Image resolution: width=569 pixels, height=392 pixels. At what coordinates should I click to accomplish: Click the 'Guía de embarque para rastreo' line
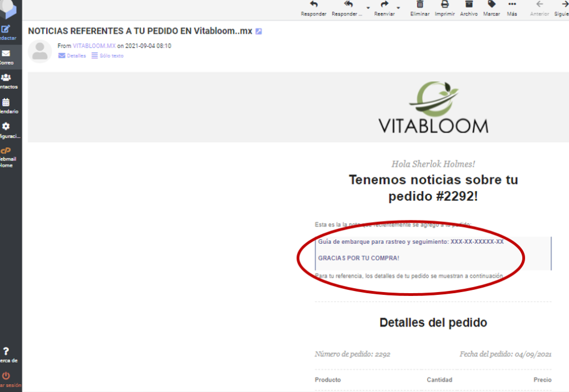pyautogui.click(x=411, y=242)
